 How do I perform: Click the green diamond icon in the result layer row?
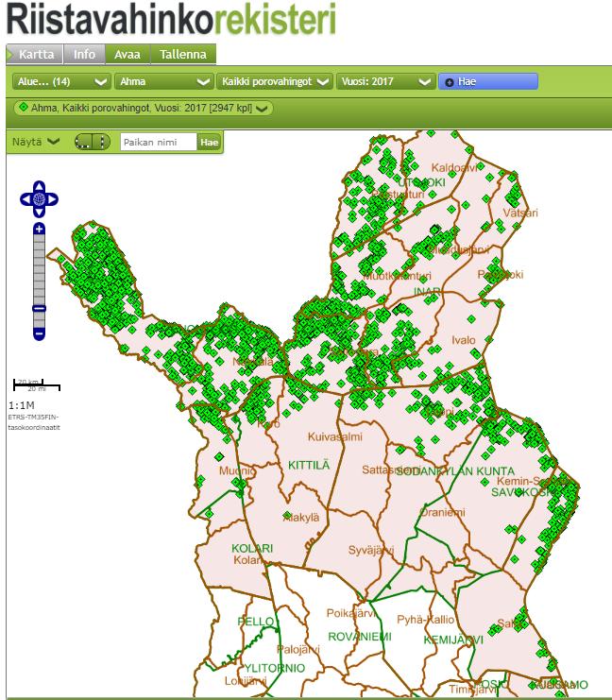pyautogui.click(x=24, y=107)
